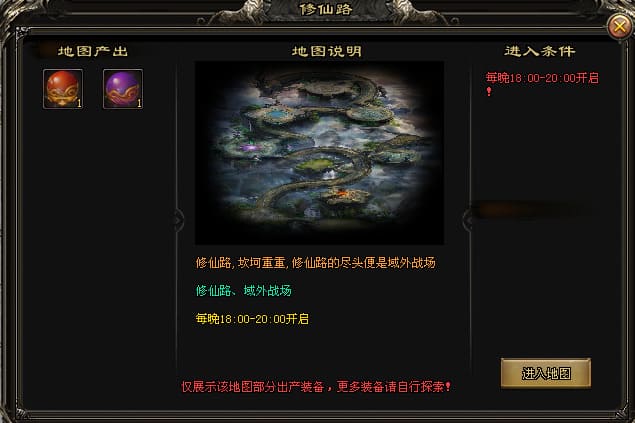Select the 地图产出 header
Image resolution: width=635 pixels, height=423 pixels.
[93, 51]
